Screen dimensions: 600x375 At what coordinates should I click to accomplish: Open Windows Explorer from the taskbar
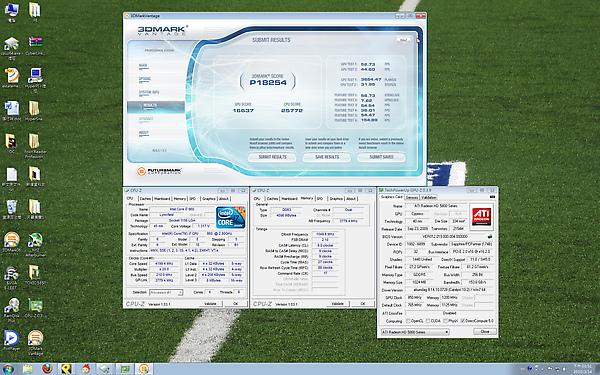28,369
